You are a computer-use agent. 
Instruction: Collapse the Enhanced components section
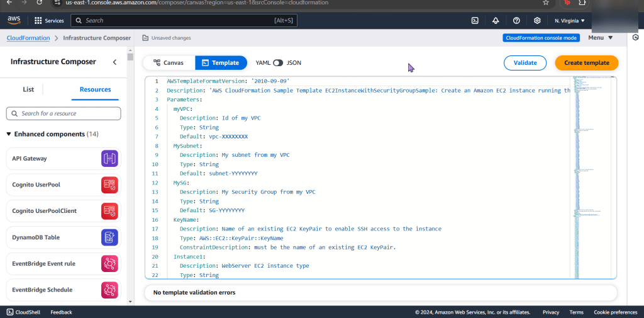(9, 134)
